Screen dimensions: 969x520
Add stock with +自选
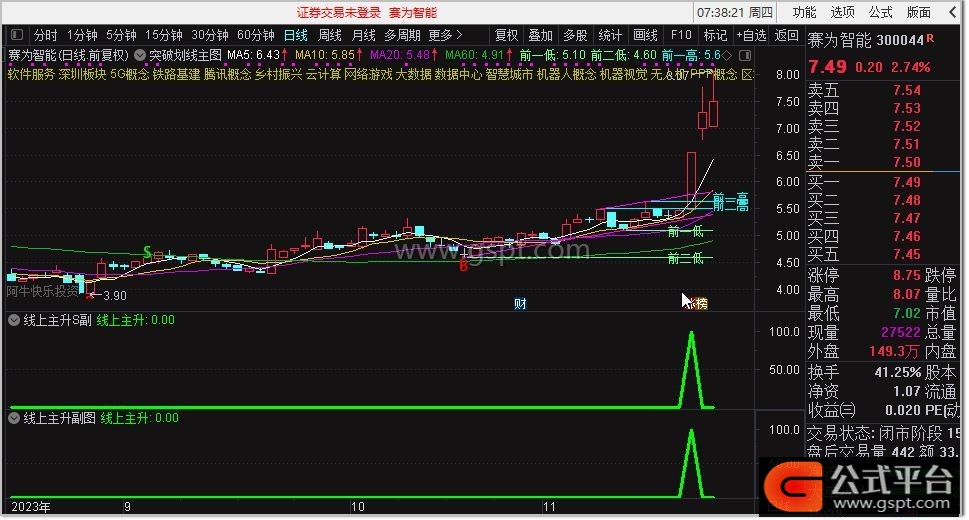(x=751, y=35)
